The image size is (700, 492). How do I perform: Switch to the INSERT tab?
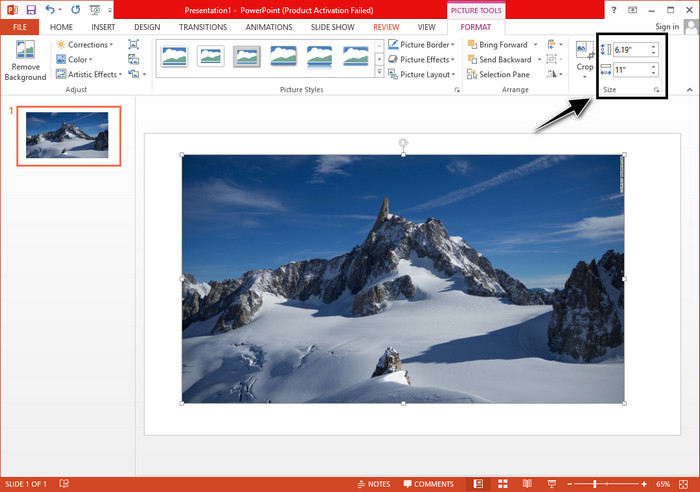[103, 27]
